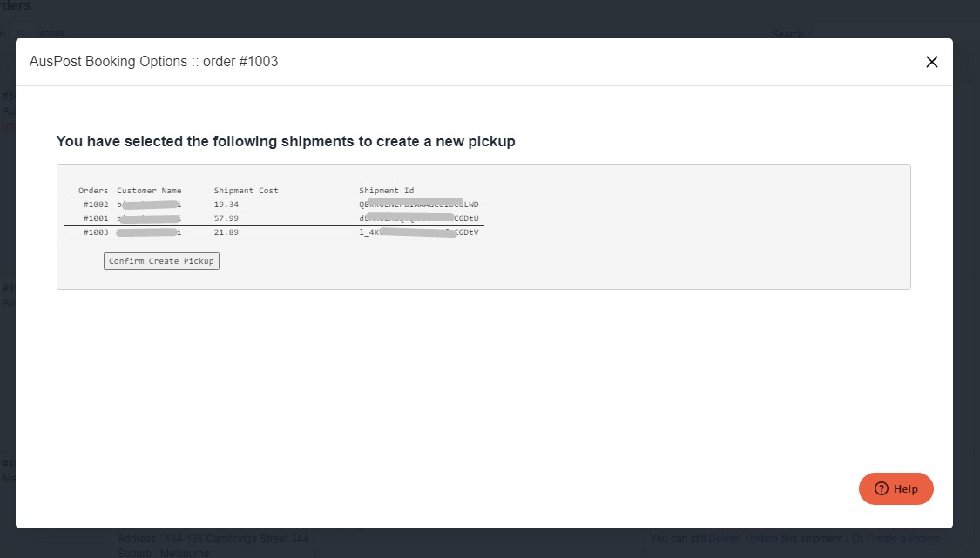Click the Customer Name column header

coord(149,191)
